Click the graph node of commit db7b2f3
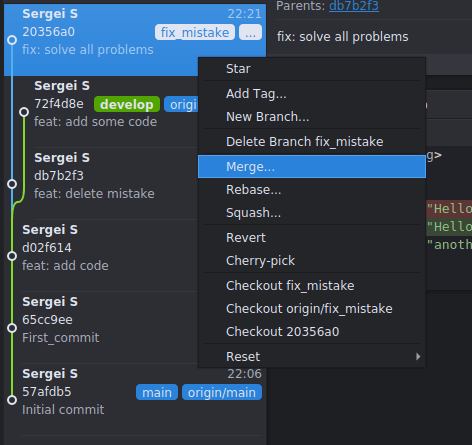Viewport: 472px width, 445px height. click(x=12, y=184)
